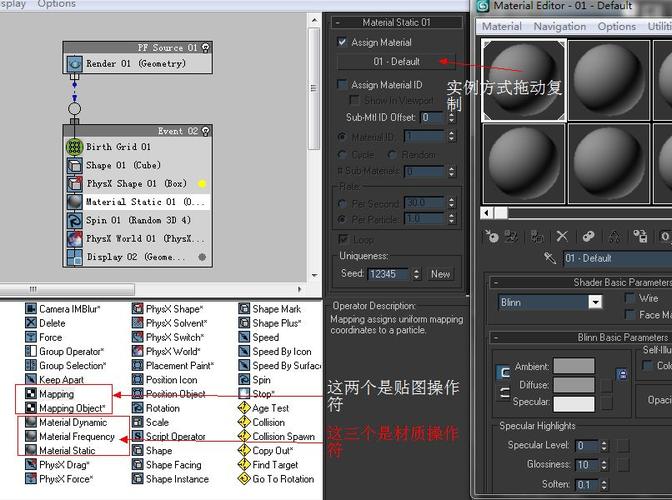Click the 01 - Default material button
This screenshot has width=672, height=500.
(396, 62)
